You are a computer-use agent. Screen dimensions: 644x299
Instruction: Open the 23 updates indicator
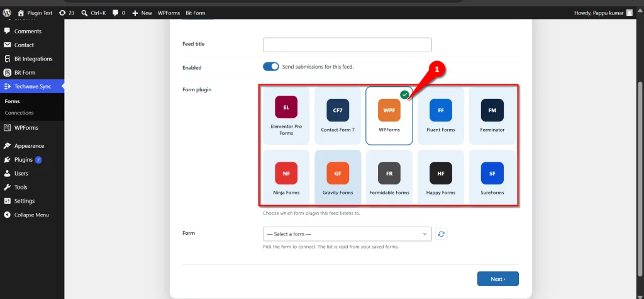pos(67,13)
